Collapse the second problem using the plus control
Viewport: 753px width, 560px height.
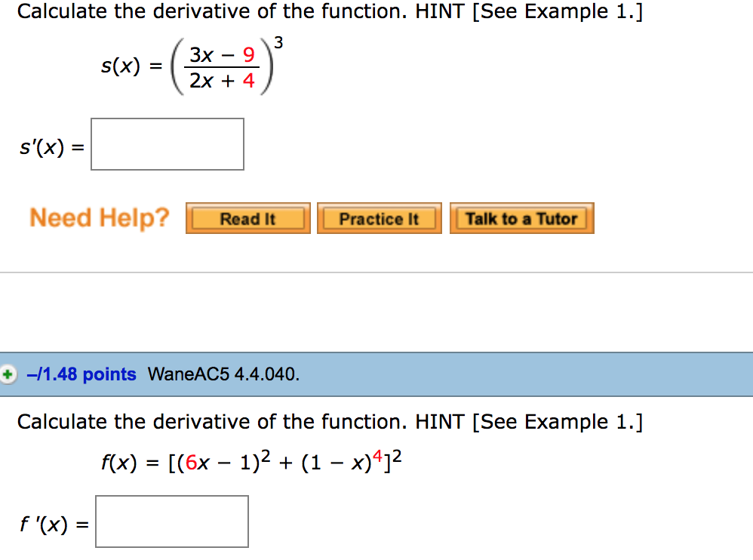coord(8,374)
